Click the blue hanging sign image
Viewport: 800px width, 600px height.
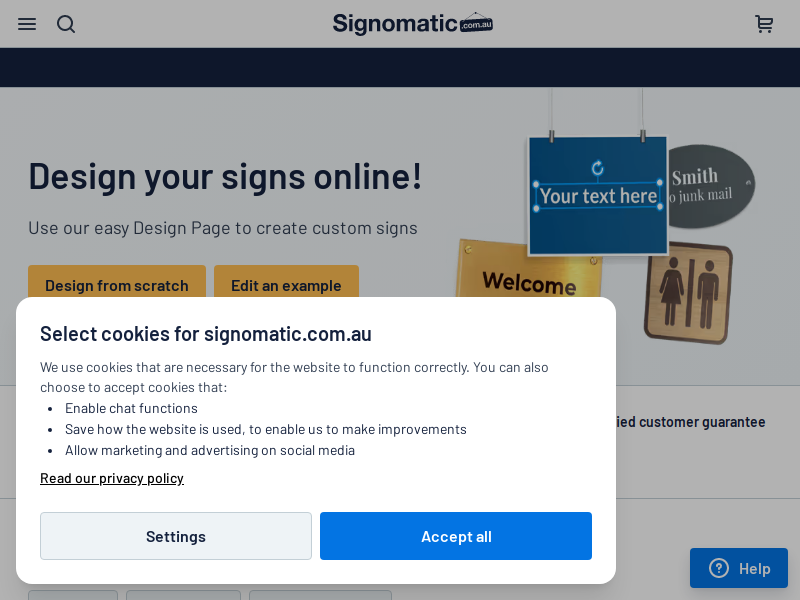[x=598, y=195]
